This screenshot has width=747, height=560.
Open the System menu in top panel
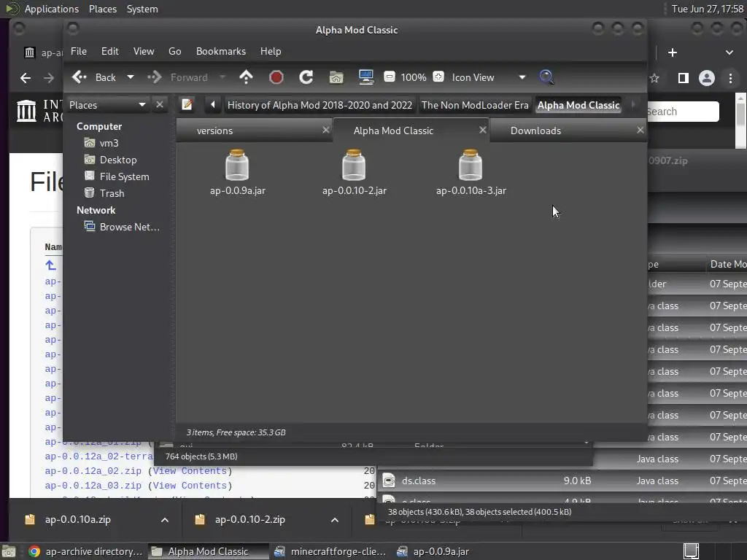[142, 9]
